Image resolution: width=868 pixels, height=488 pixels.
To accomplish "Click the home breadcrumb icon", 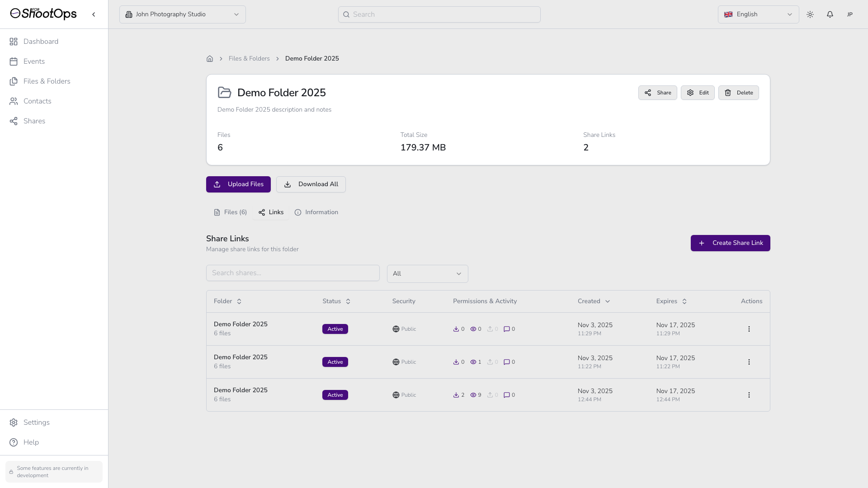I will (210, 59).
